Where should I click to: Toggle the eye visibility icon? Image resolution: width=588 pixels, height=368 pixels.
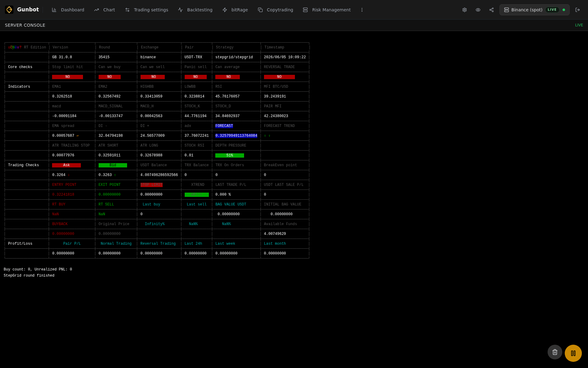(x=478, y=10)
